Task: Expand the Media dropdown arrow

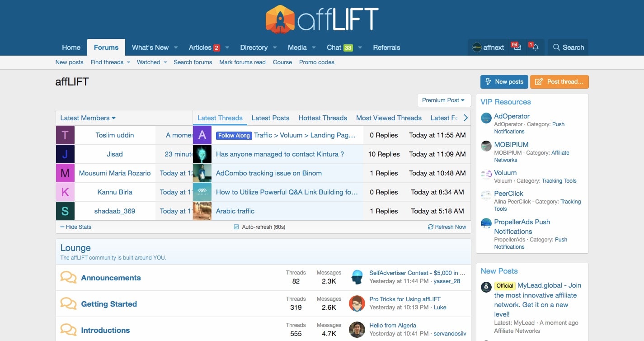Action: (x=314, y=47)
